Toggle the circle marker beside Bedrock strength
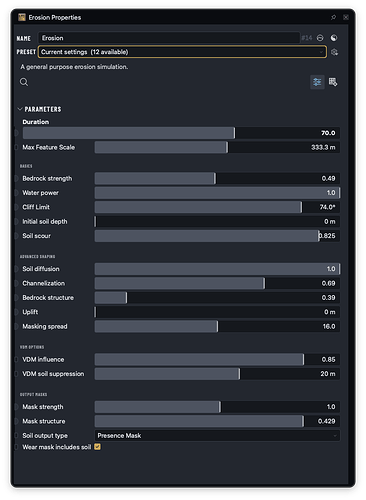Image resolution: width=366 pixels, height=500 pixels. [x=16, y=179]
